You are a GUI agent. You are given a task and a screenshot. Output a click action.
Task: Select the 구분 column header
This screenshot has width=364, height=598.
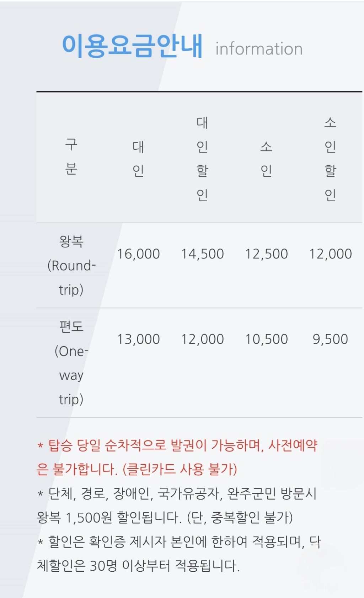(71, 157)
